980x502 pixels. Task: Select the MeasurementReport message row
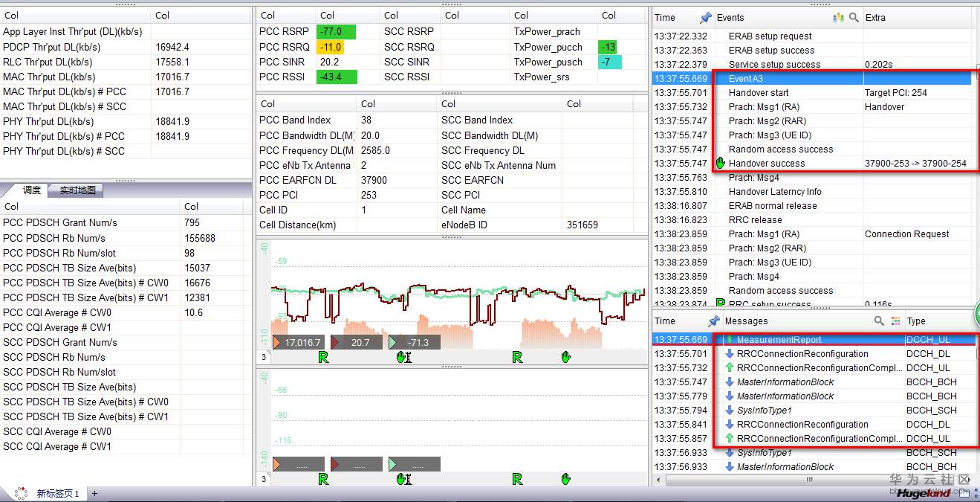814,340
